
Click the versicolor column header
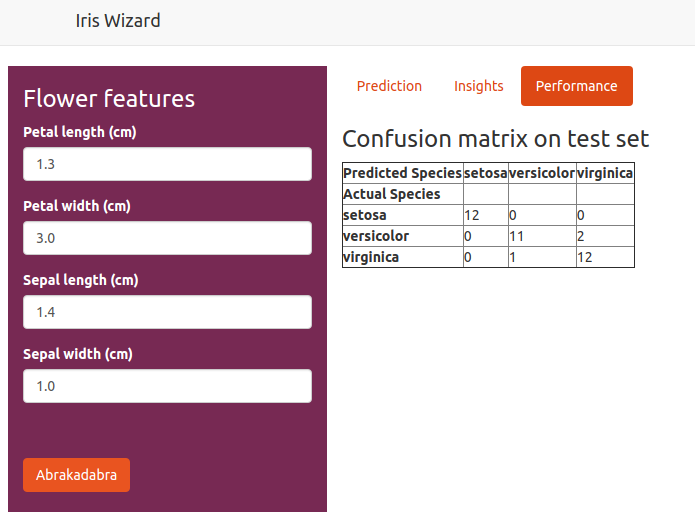point(542,173)
